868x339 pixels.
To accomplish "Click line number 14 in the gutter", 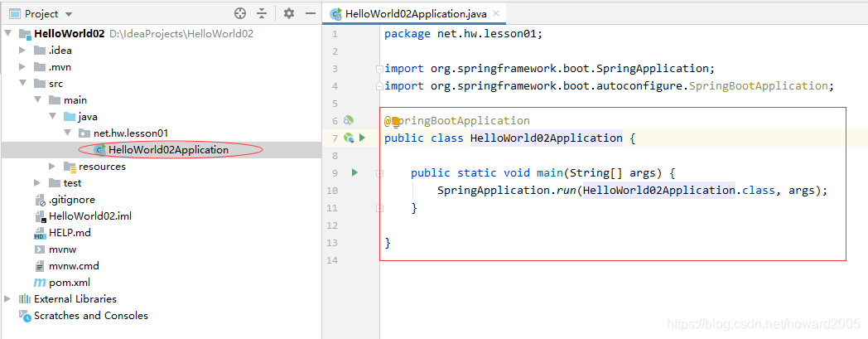I will (332, 260).
